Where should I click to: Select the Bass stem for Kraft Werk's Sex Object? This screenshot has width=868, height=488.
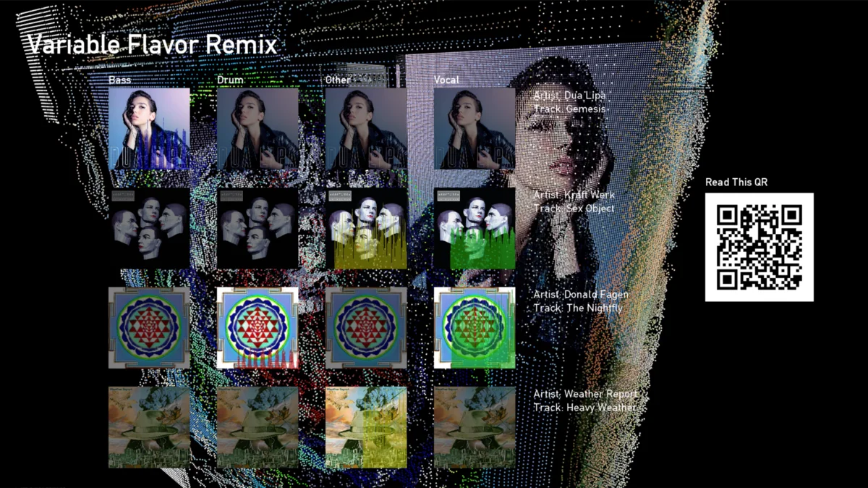click(x=148, y=228)
